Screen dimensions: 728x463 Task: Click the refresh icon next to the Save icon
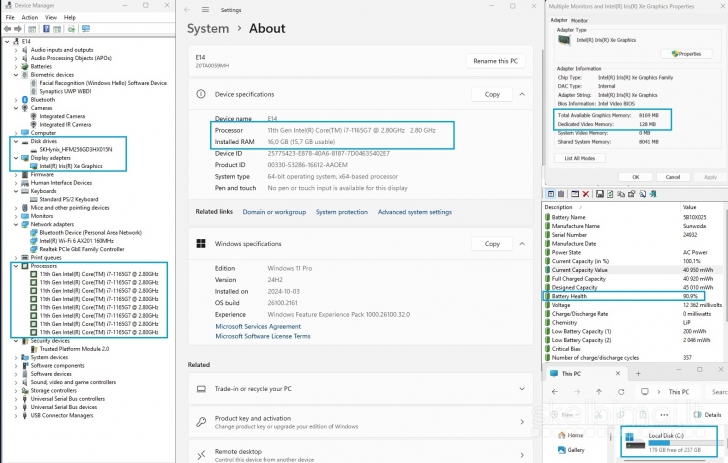coord(610,194)
